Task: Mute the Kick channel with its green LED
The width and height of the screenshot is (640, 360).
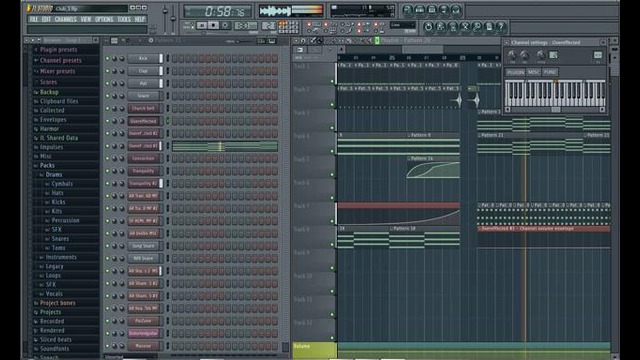Action: click(108, 59)
